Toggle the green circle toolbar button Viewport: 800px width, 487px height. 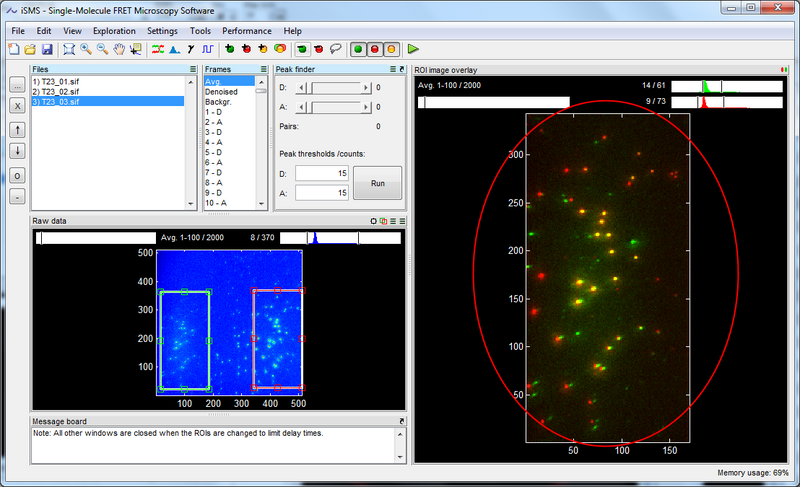point(359,48)
